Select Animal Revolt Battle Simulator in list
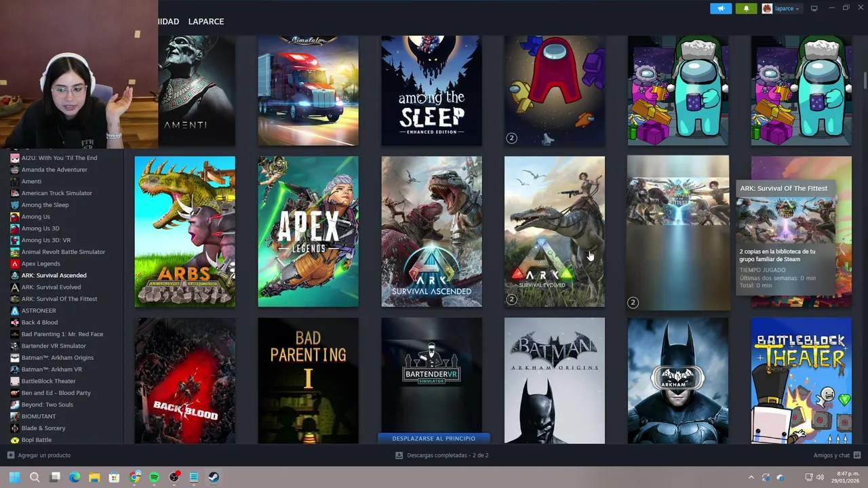Viewport: 868px width, 488px height. pos(63,252)
